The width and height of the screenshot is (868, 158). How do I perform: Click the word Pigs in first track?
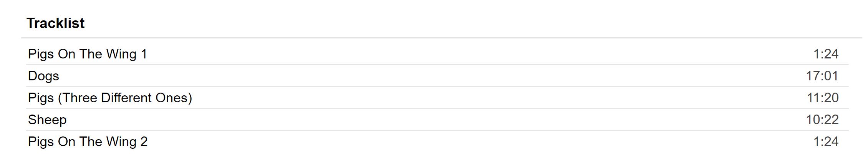pyautogui.click(x=41, y=54)
